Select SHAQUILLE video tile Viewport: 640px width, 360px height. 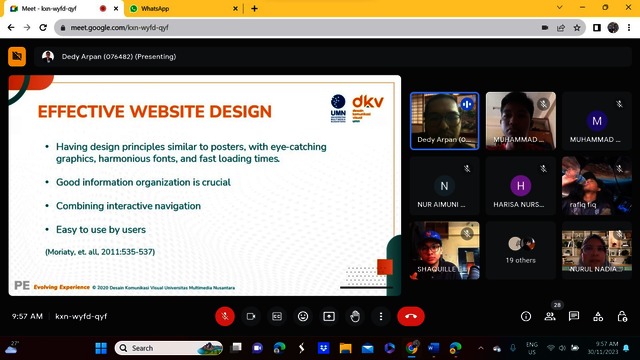tap(444, 251)
